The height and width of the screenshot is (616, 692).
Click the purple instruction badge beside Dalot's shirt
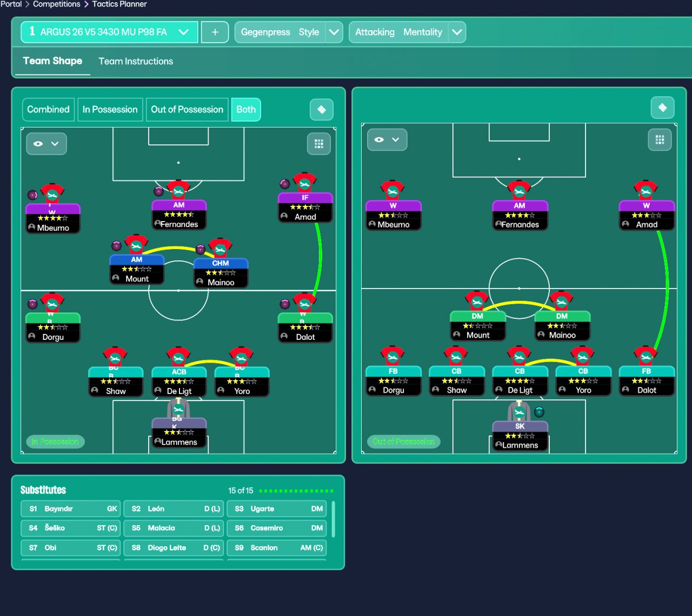pyautogui.click(x=284, y=304)
